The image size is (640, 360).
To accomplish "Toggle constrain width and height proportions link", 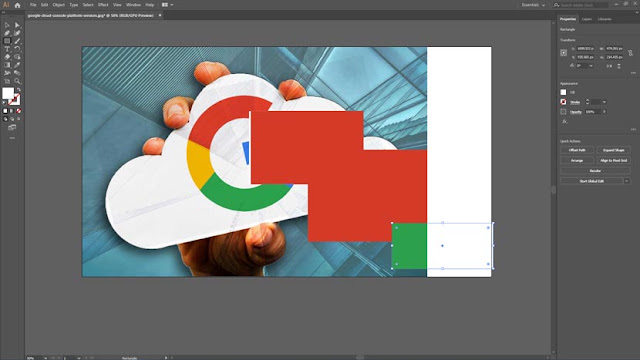I will click(x=630, y=53).
